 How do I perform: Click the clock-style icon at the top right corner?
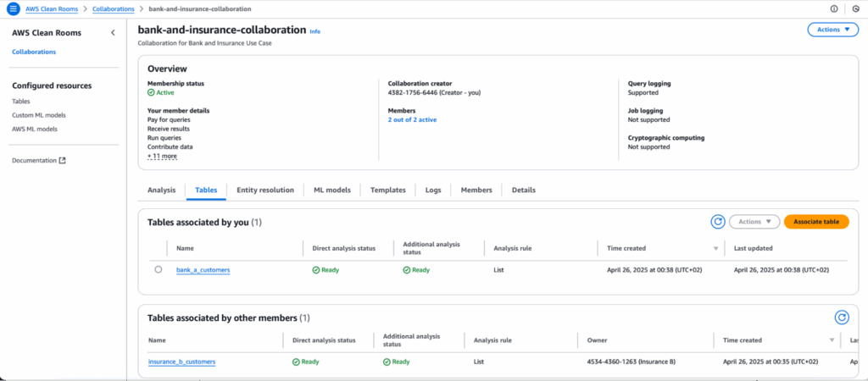tap(856, 8)
